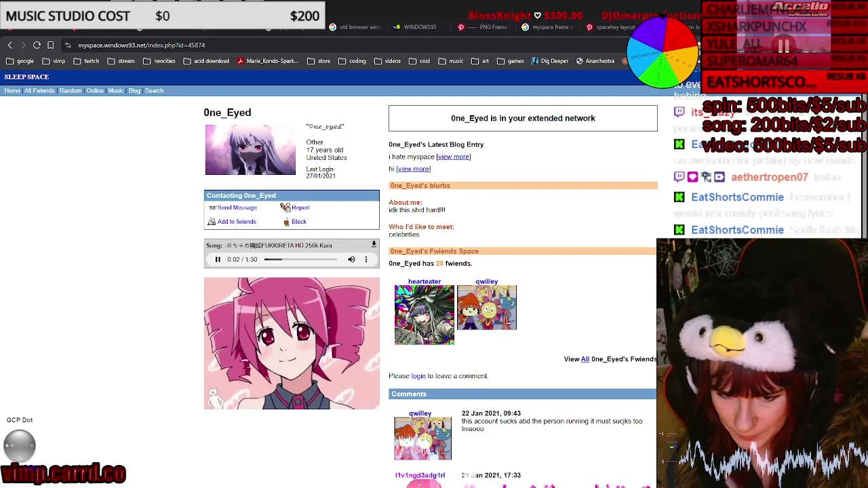Open the music bookmark folder
Viewport: 868px width, 488px height.
[x=451, y=61]
